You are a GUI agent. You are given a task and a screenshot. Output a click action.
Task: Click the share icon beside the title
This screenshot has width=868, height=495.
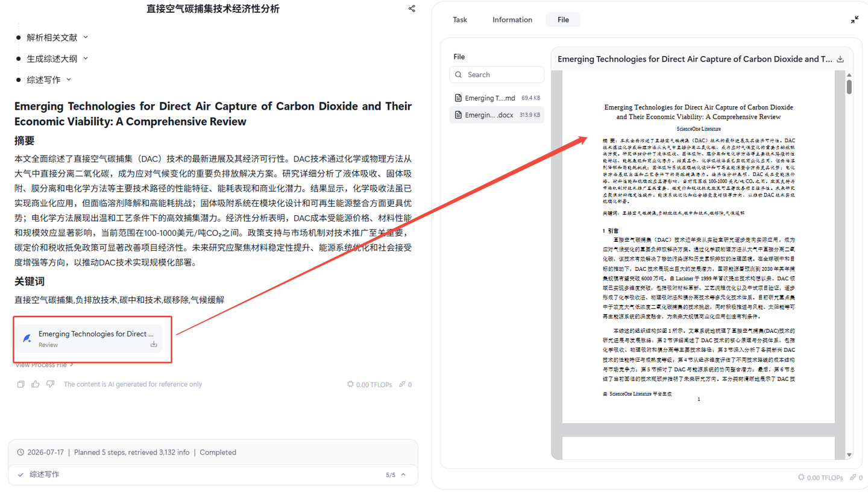tap(412, 9)
